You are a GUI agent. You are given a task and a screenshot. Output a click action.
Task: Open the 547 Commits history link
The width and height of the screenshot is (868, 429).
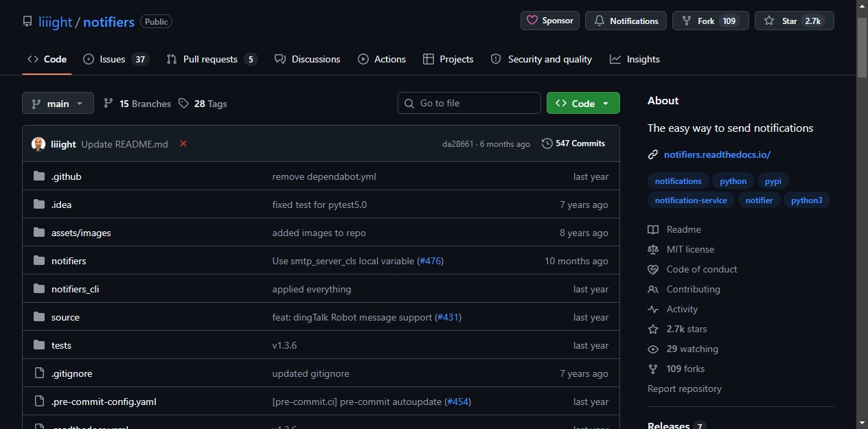coord(573,143)
